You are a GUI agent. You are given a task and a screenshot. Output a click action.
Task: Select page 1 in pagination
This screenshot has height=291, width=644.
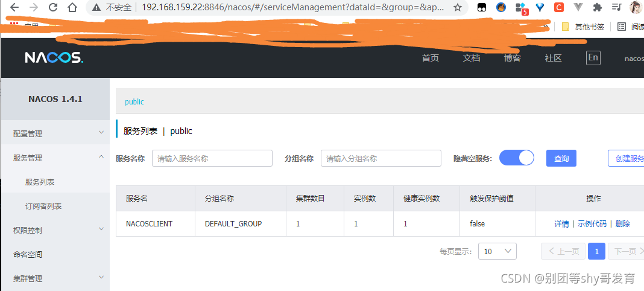(597, 251)
